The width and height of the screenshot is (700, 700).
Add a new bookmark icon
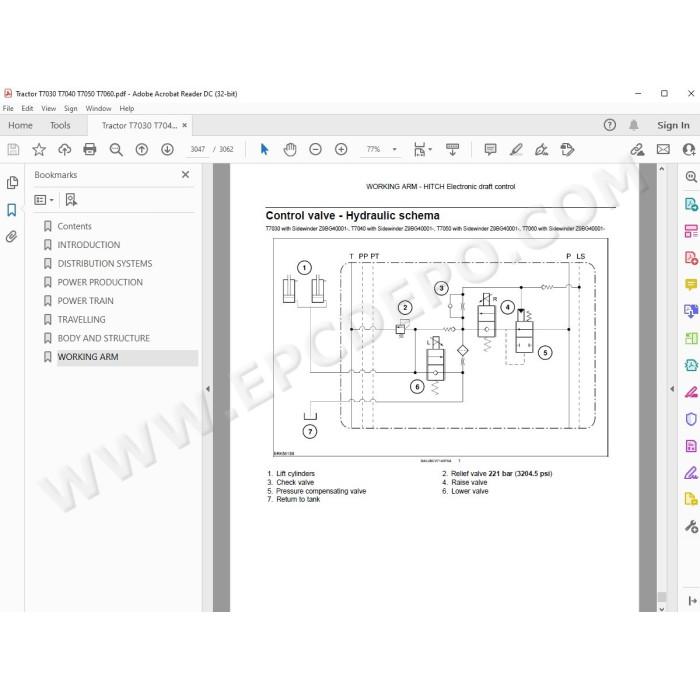click(71, 200)
